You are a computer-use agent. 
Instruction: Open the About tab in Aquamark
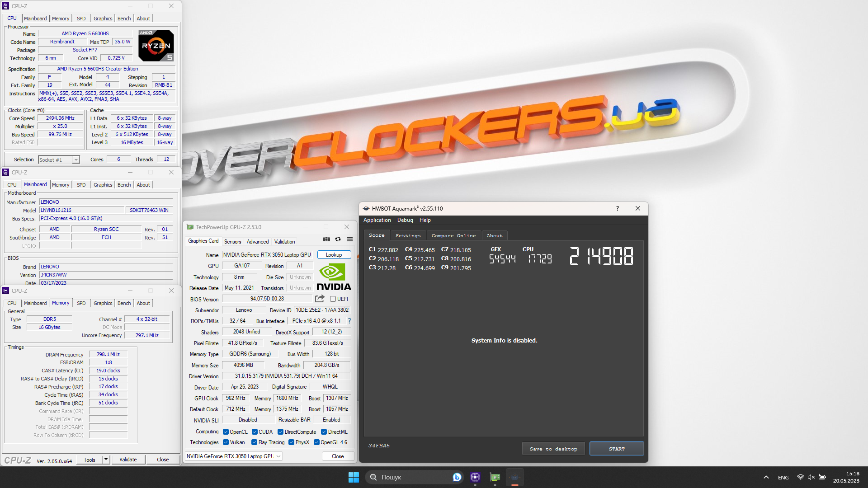(x=495, y=235)
